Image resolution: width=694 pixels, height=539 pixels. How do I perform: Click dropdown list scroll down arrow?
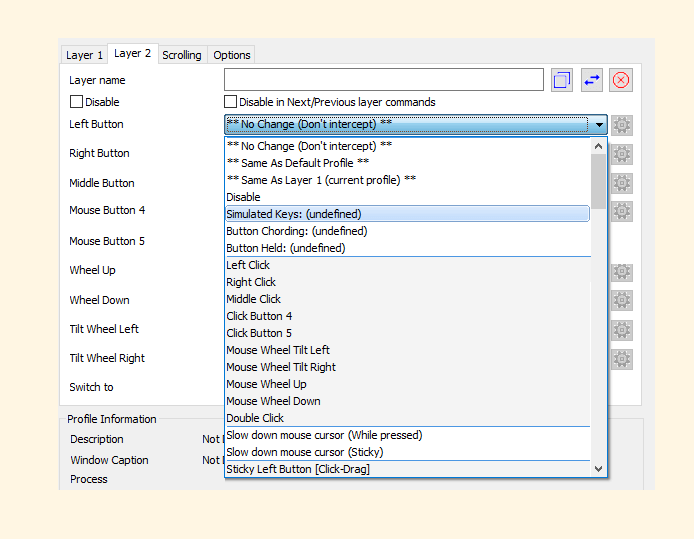(x=598, y=469)
